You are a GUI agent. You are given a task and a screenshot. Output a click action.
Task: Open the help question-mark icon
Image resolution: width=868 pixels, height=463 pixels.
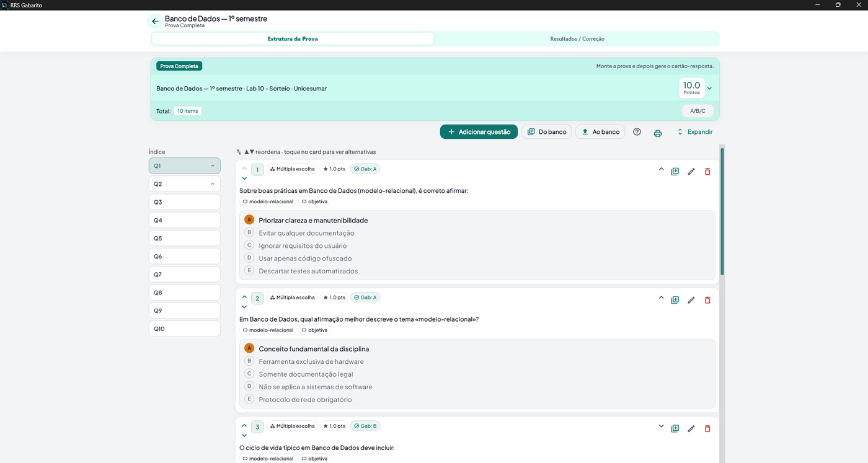(x=637, y=132)
